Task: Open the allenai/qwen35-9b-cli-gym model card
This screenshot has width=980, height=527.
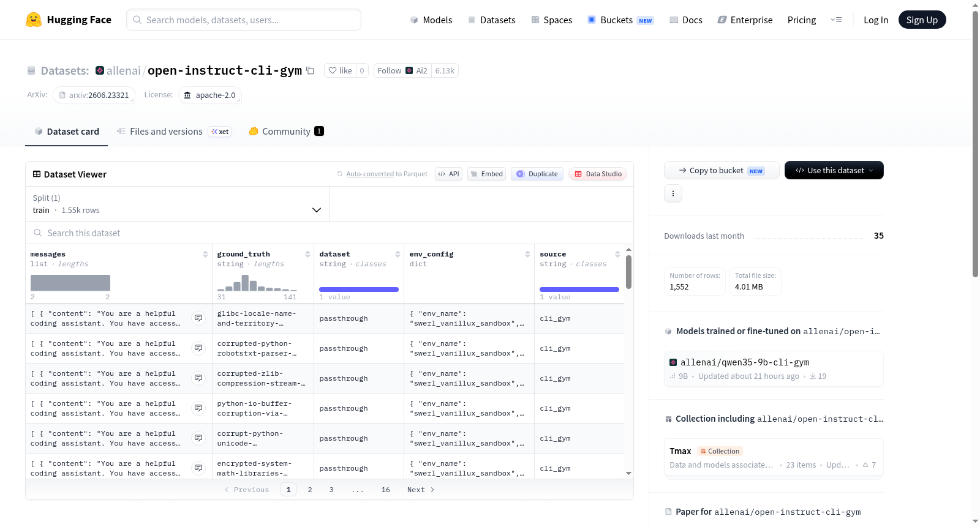Action: pos(774,368)
